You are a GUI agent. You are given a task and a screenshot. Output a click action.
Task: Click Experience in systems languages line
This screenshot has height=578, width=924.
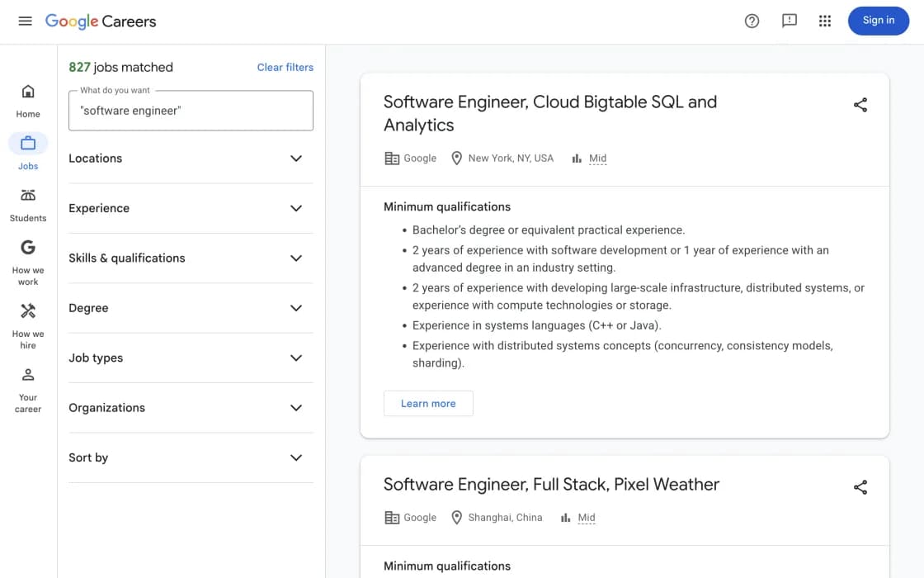pyautogui.click(x=536, y=325)
